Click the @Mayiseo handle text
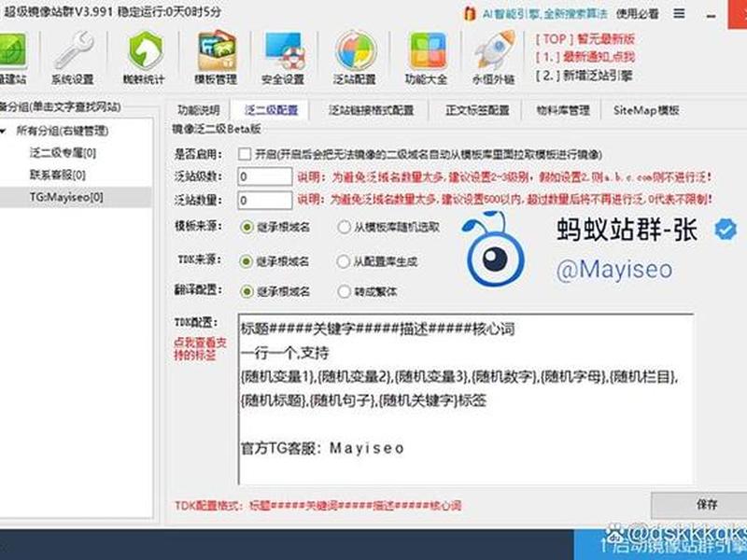The width and height of the screenshot is (747, 560). point(614,270)
